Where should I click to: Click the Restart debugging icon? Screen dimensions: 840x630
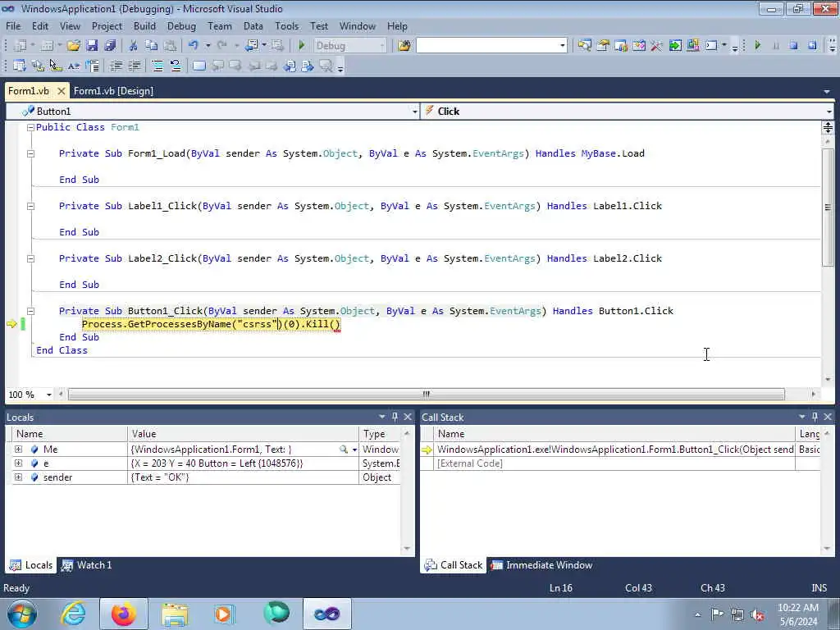812,46
